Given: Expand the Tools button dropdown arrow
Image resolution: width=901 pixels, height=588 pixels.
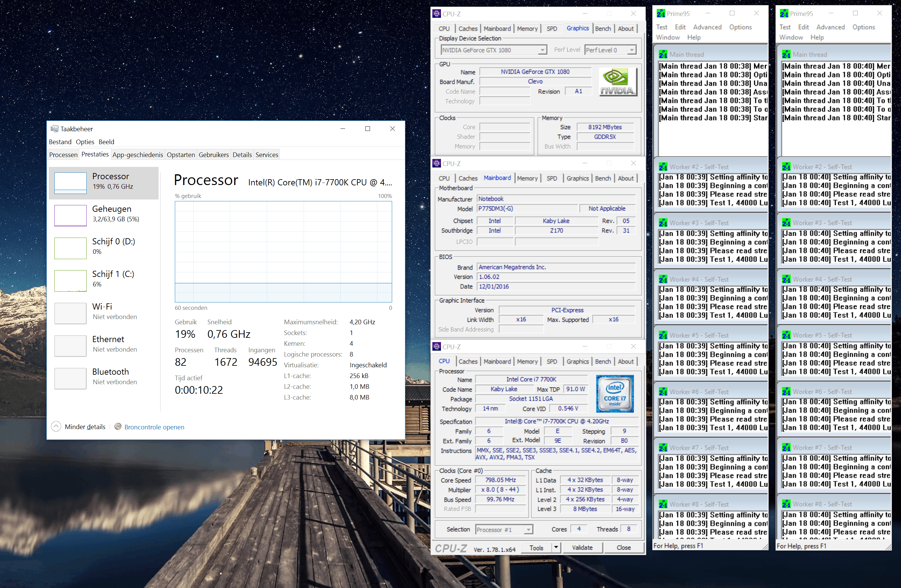Looking at the screenshot, I should 556,547.
